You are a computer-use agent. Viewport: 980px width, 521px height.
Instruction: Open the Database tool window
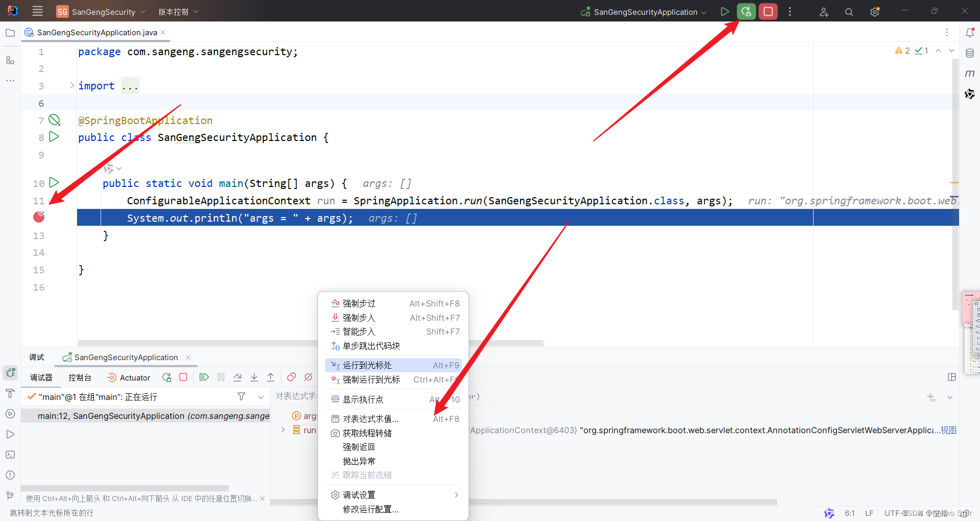pos(970,53)
